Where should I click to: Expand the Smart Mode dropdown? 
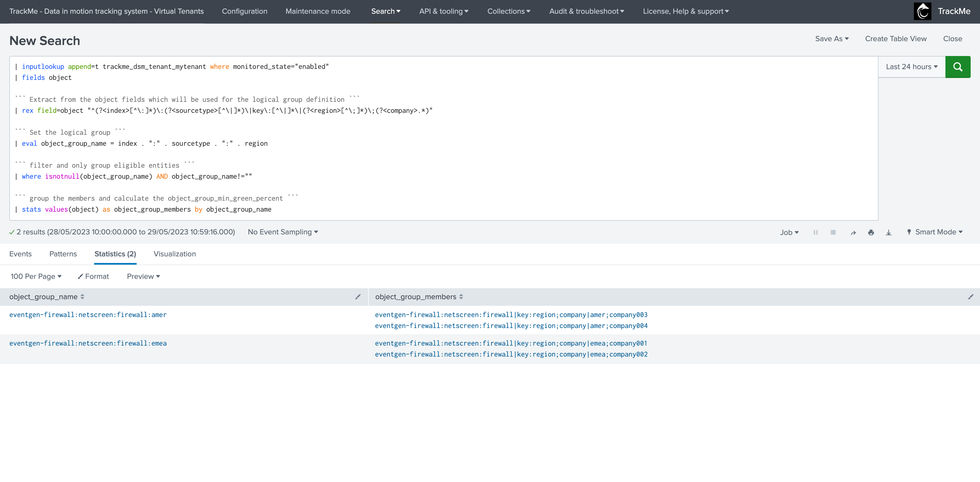(934, 232)
